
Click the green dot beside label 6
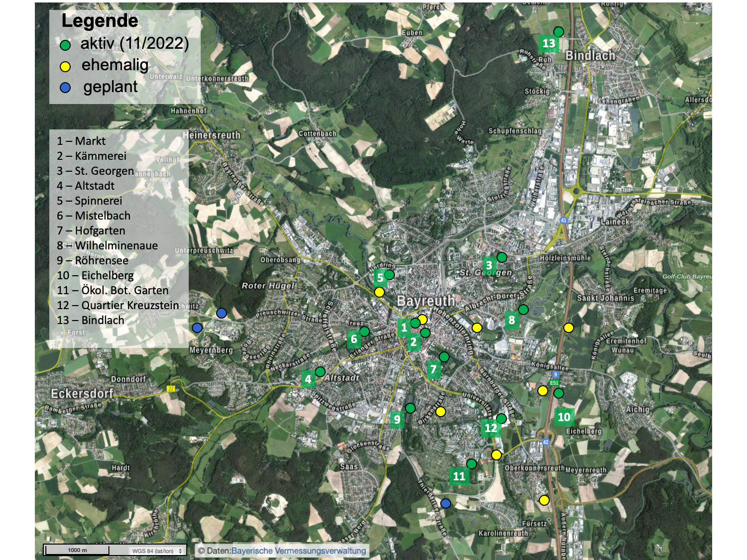point(365,331)
